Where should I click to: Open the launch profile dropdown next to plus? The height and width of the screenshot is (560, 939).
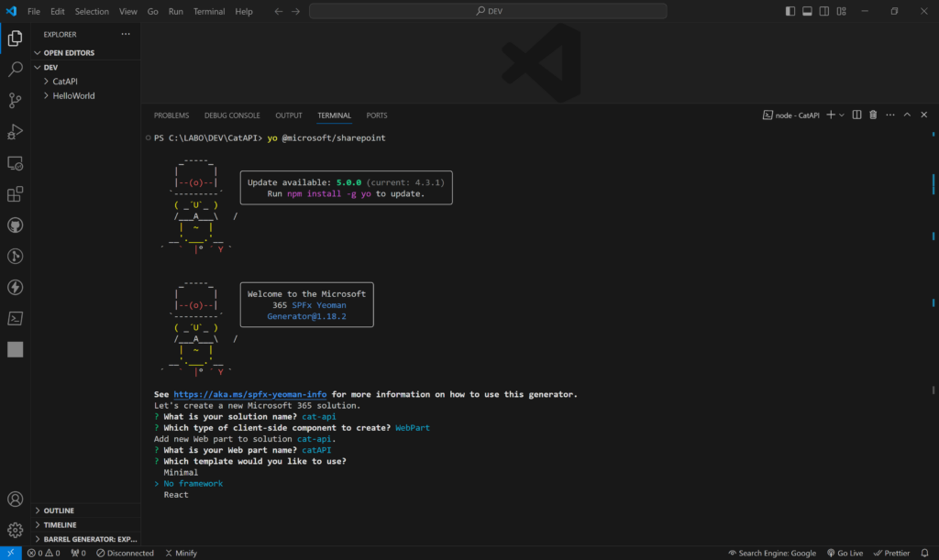842,115
